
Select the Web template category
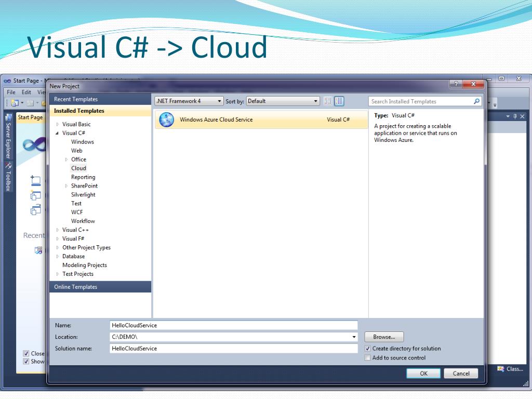[x=77, y=151]
